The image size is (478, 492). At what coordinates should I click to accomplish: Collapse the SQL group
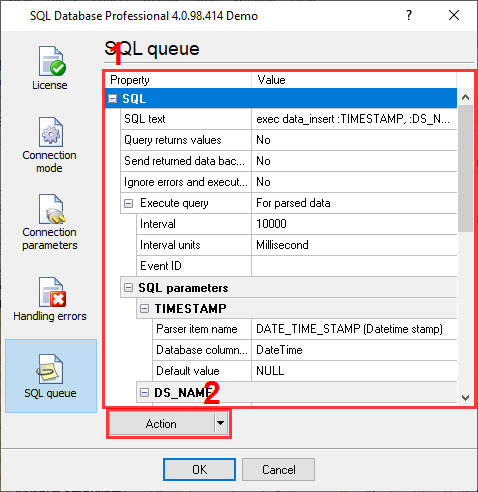tap(113, 99)
